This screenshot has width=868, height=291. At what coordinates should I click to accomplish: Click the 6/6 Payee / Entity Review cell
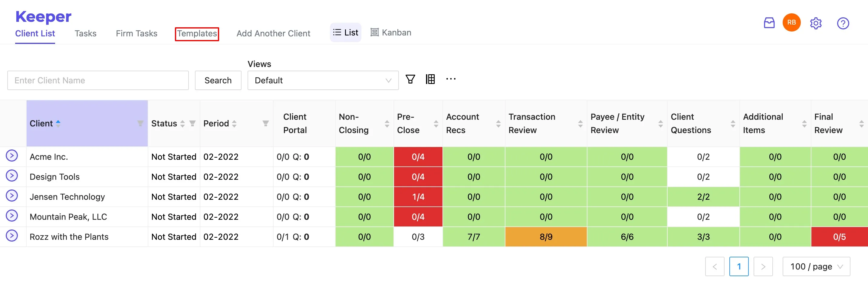[627, 237]
